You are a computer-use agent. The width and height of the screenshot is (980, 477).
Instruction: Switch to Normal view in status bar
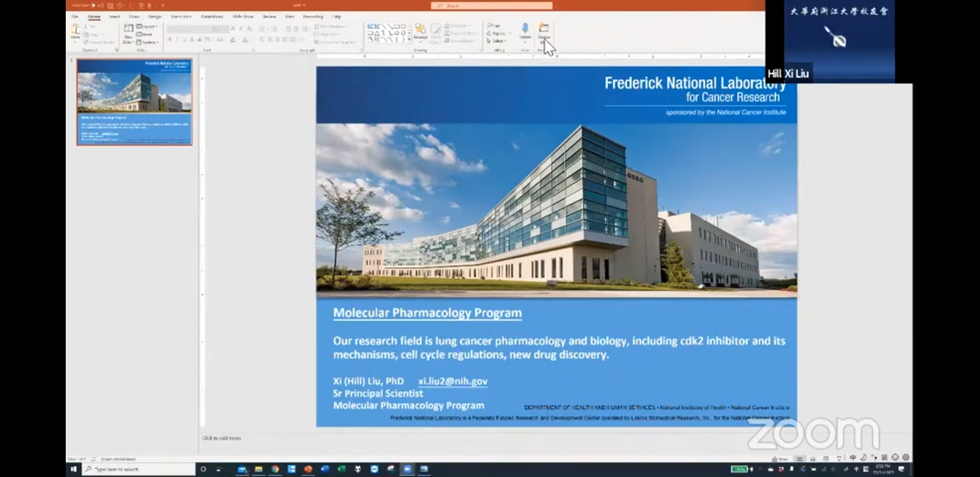(799, 458)
